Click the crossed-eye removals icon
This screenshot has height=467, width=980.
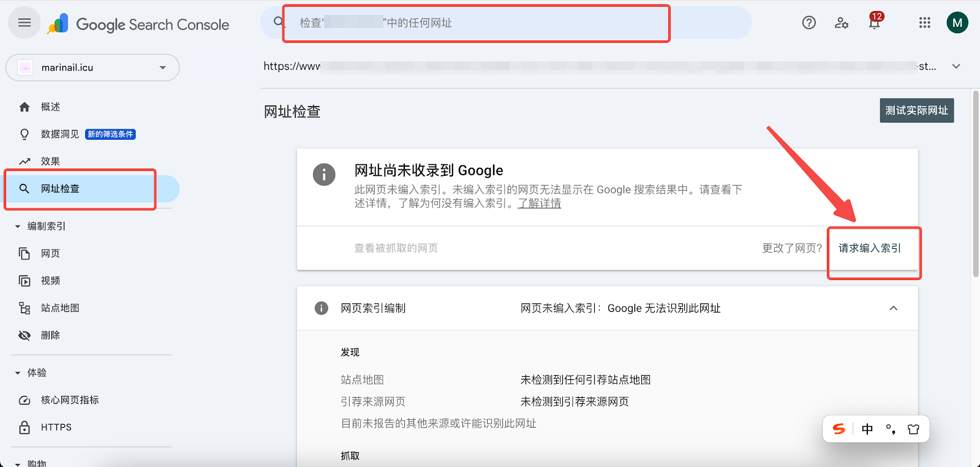[24, 335]
